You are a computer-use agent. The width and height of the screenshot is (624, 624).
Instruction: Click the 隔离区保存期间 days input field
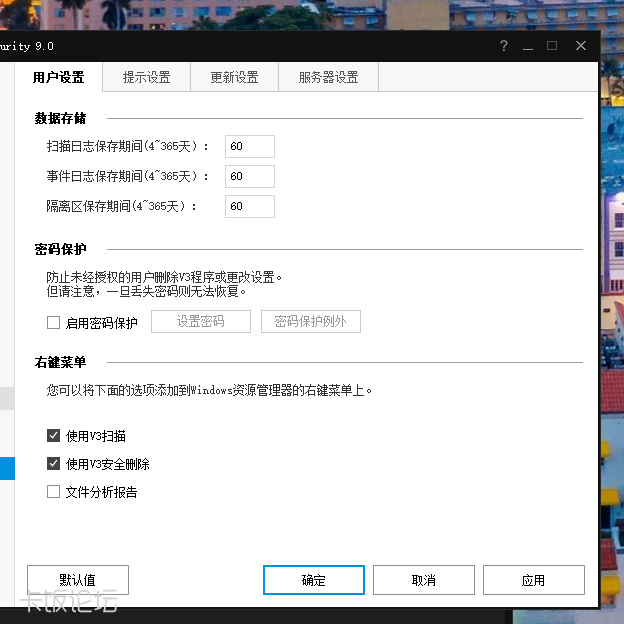click(x=250, y=206)
